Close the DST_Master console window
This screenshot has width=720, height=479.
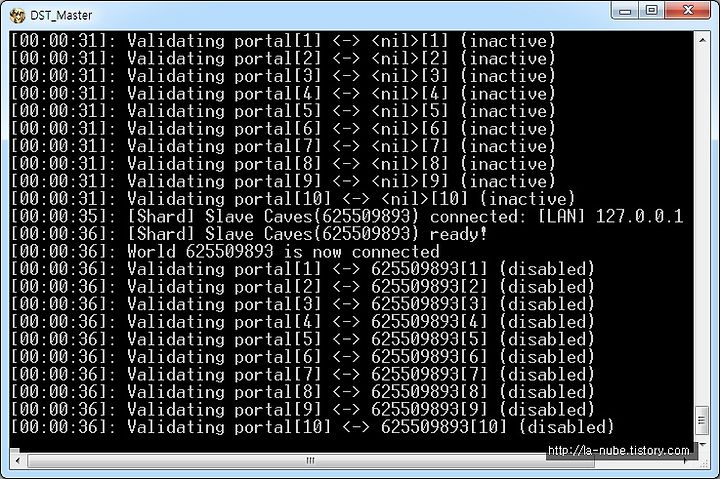[687, 11]
